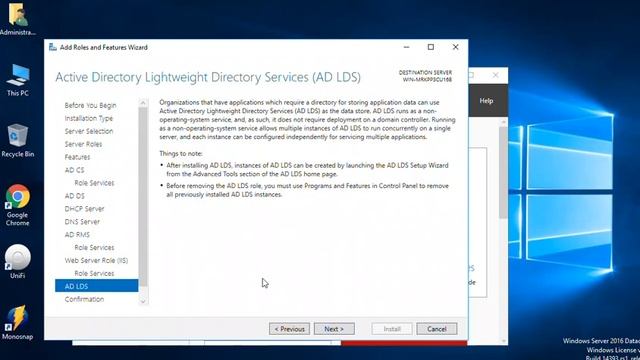This screenshot has width=640, height=360.
Task: Launch the Monosnap desktop shortcut
Action: coord(18,322)
